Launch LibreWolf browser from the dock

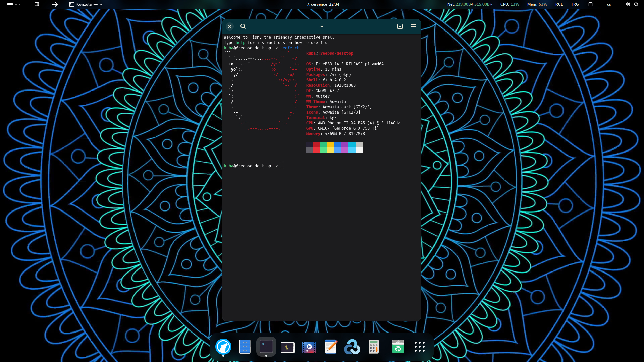coord(223,347)
